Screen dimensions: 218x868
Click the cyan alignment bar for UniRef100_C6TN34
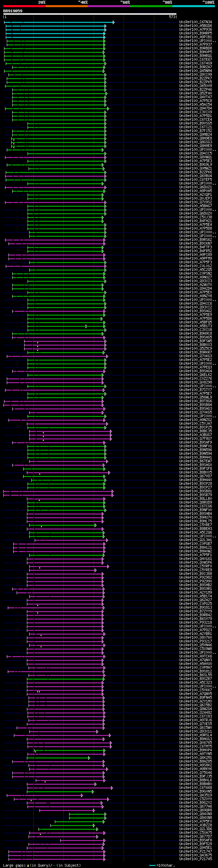click(59, 22)
